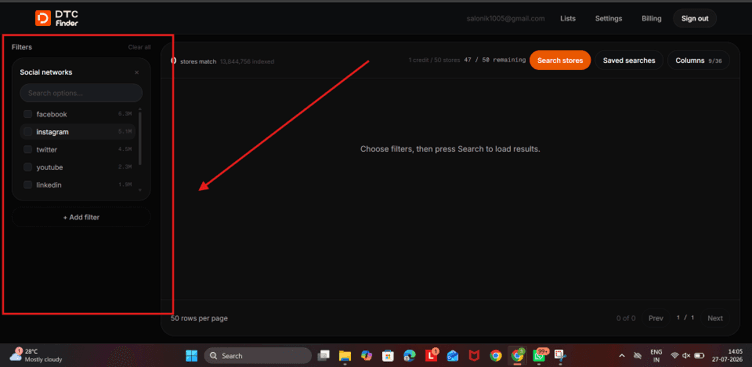Open the Lists page

[568, 19]
